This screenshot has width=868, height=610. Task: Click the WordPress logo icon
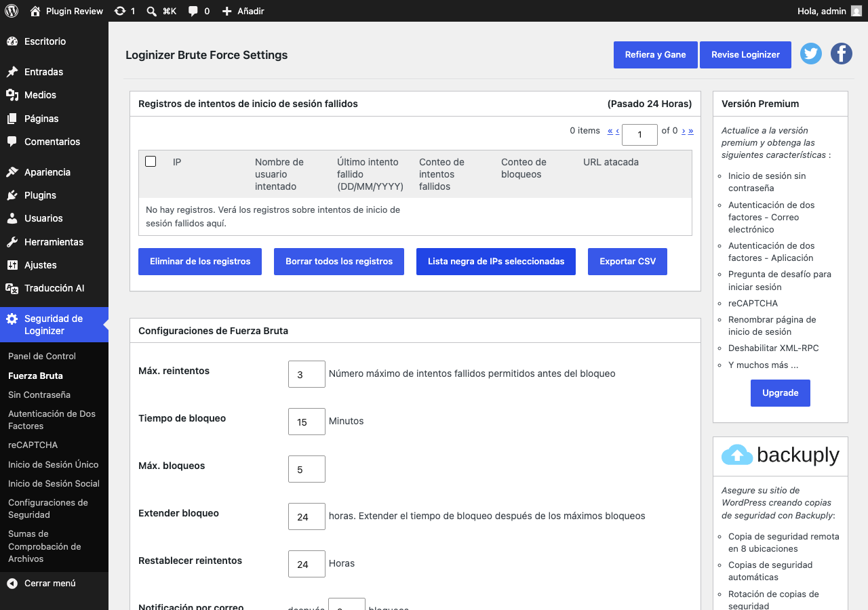(x=12, y=11)
